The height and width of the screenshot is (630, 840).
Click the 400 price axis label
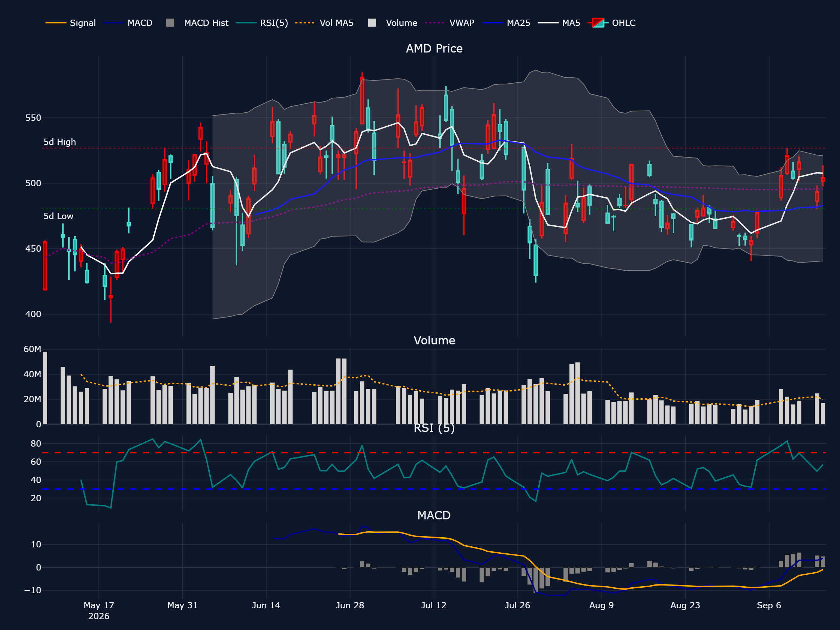[33, 314]
